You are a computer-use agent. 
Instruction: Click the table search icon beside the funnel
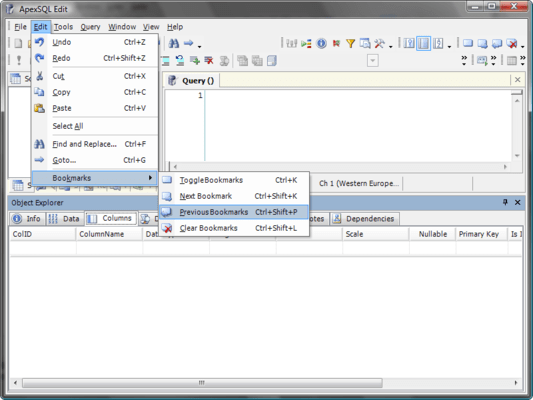365,44
